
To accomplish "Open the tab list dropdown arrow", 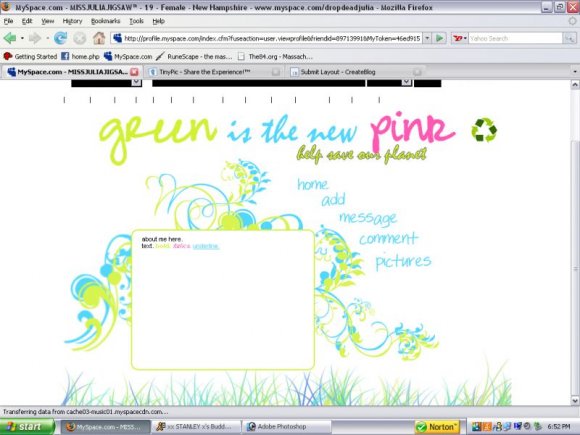I will (x=574, y=72).
